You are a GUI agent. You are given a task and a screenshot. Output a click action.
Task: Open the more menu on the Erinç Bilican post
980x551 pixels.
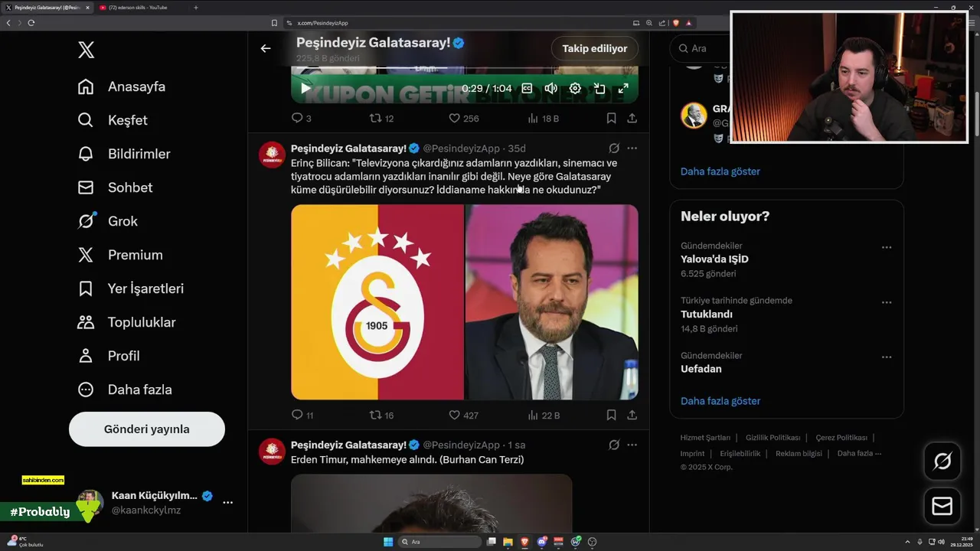click(632, 148)
